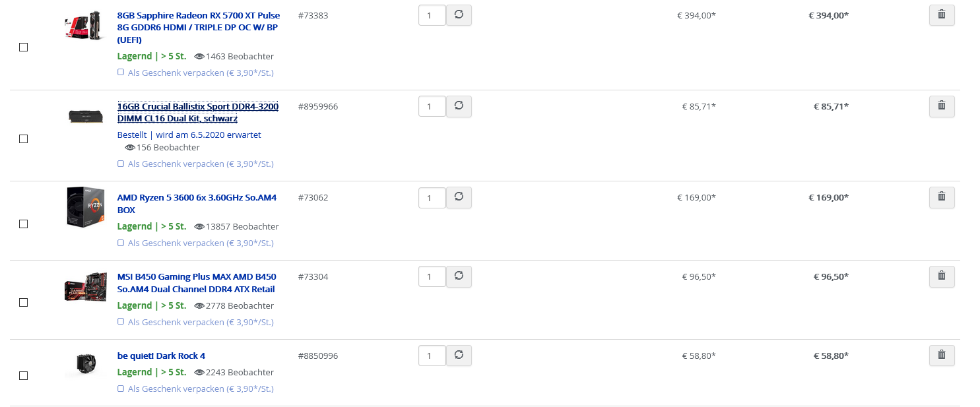Refresh quantity for be quiet! Dark Rock 4
The width and height of the screenshot is (980, 407).
(459, 356)
